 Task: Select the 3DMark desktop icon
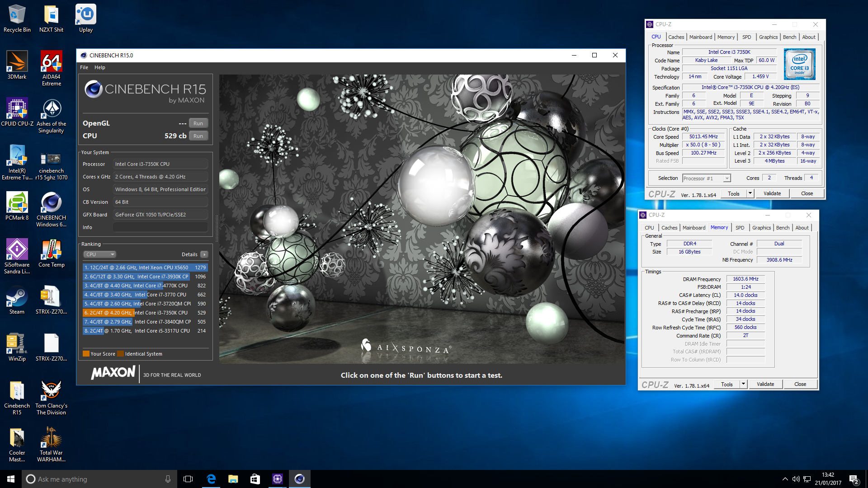click(x=17, y=65)
